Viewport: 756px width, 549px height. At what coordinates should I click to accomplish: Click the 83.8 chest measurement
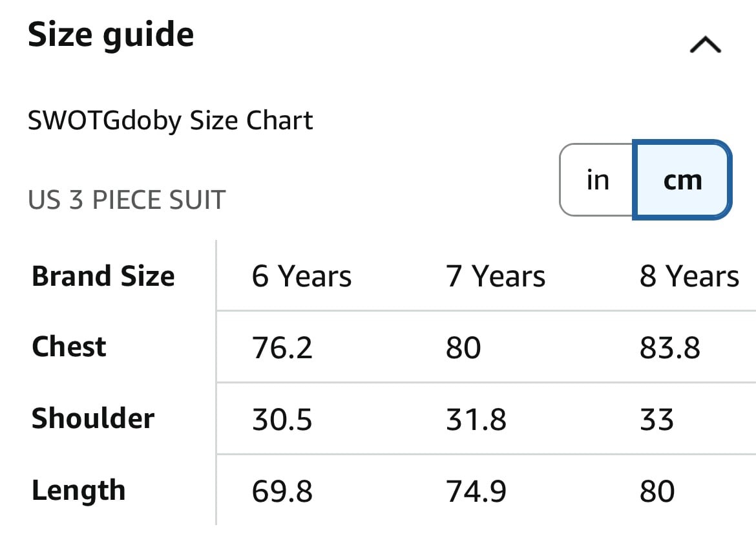pos(669,348)
